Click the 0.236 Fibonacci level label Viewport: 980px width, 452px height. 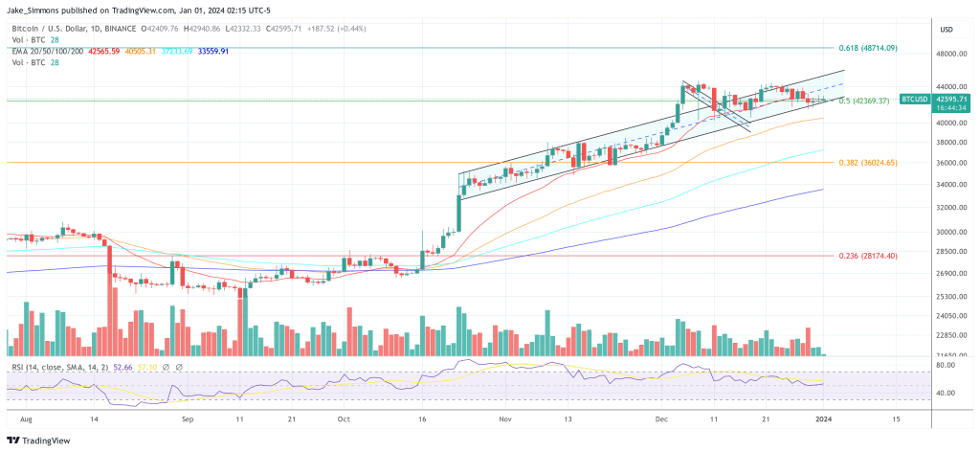[x=865, y=257]
